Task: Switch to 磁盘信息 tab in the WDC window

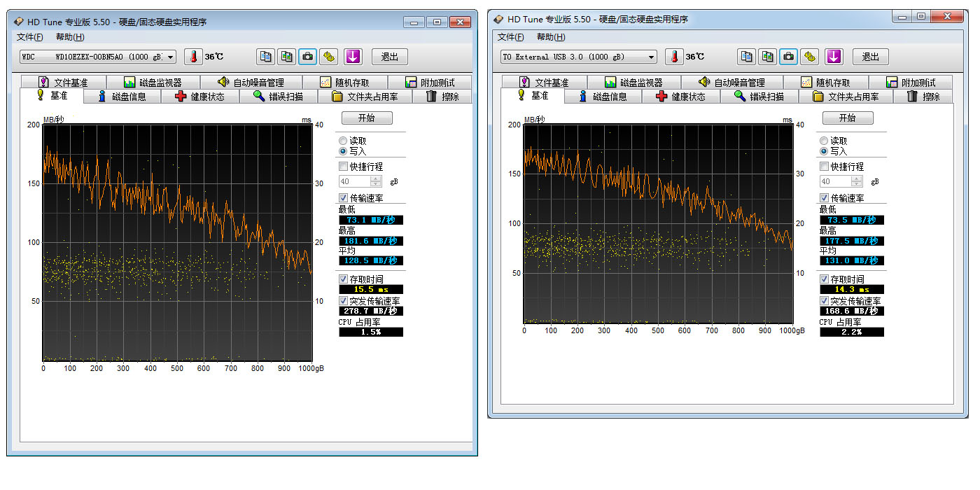Action: [x=122, y=97]
